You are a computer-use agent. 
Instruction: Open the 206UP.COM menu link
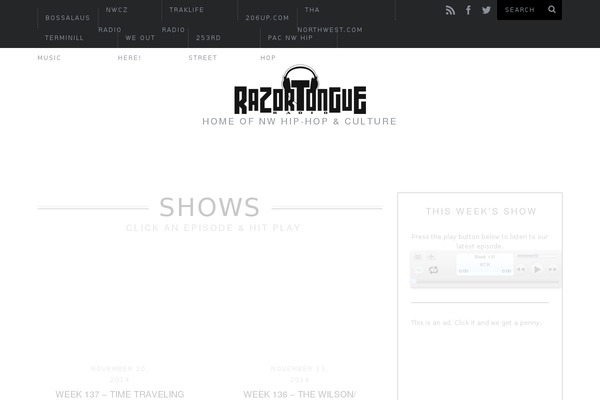[267, 18]
